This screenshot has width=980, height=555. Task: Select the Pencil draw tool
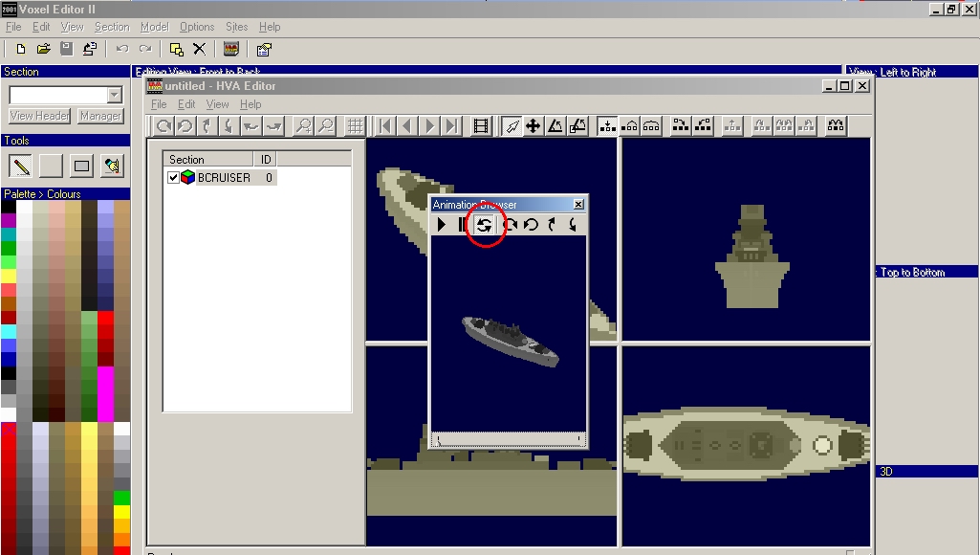click(x=21, y=166)
